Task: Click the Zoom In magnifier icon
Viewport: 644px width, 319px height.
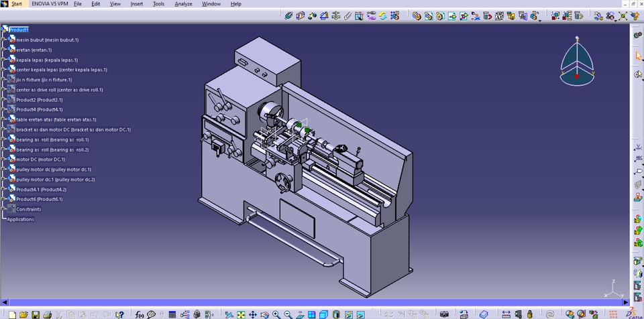Action: coord(276,314)
